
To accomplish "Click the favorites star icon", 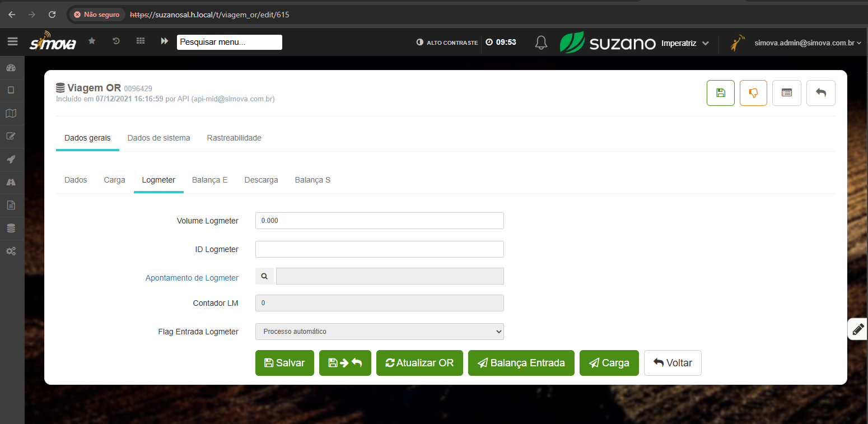I will (x=92, y=41).
